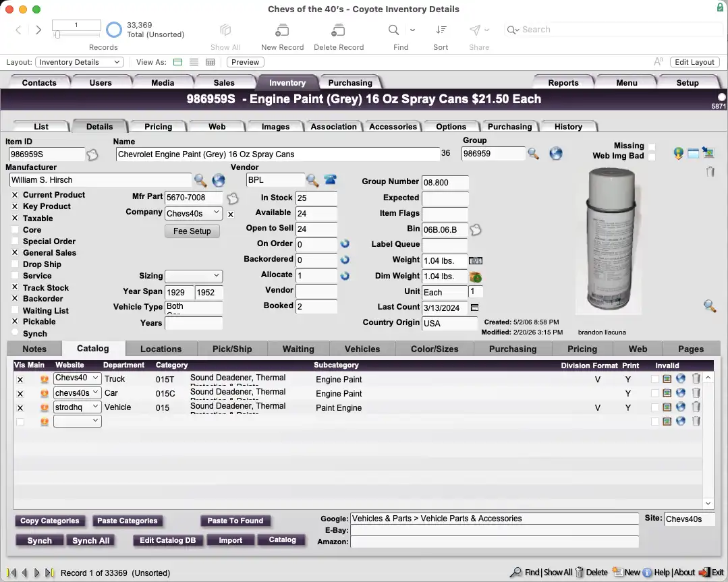The width and height of the screenshot is (728, 582).
Task: Open the empty Website dropdown in fourth row
Action: tap(77, 421)
